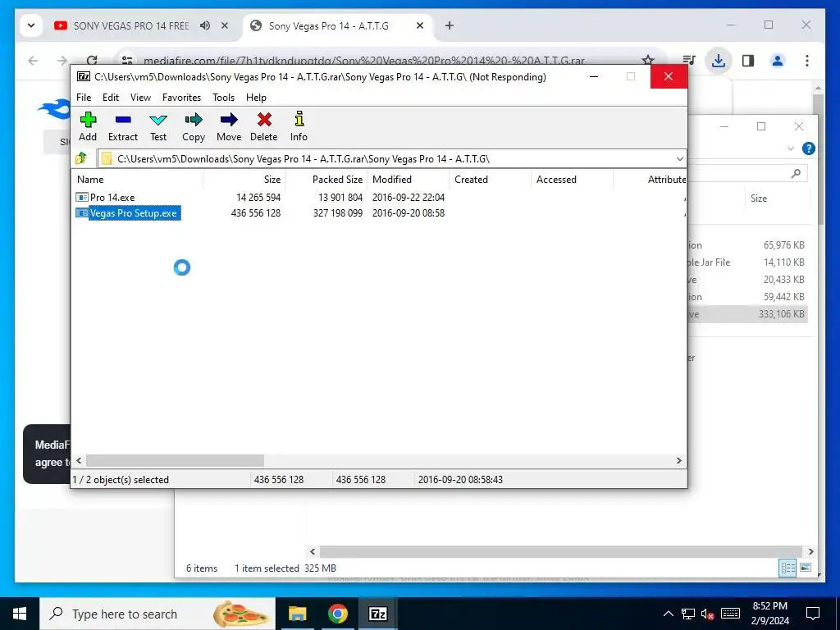Sort files by Modified column
The height and width of the screenshot is (630, 840).
click(409, 180)
